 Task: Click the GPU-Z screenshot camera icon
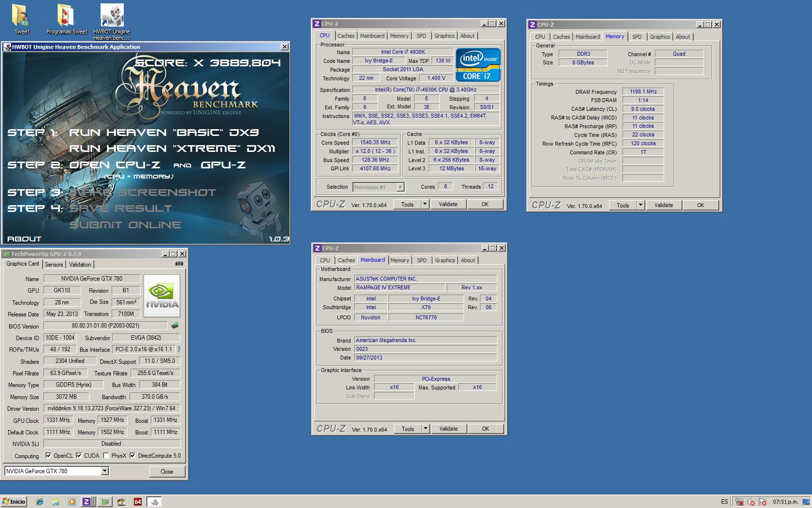pyautogui.click(x=179, y=264)
